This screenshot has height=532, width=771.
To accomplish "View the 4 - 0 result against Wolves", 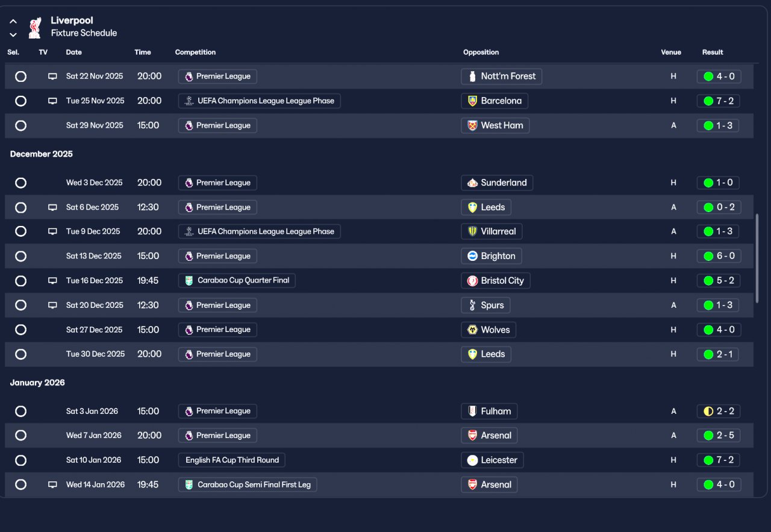I will [x=719, y=330].
